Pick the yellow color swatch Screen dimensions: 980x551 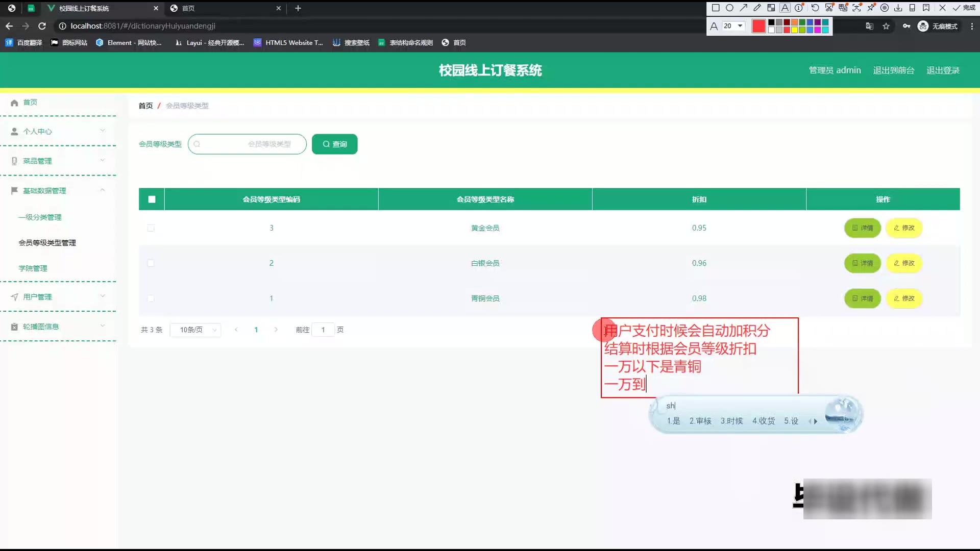[794, 30]
